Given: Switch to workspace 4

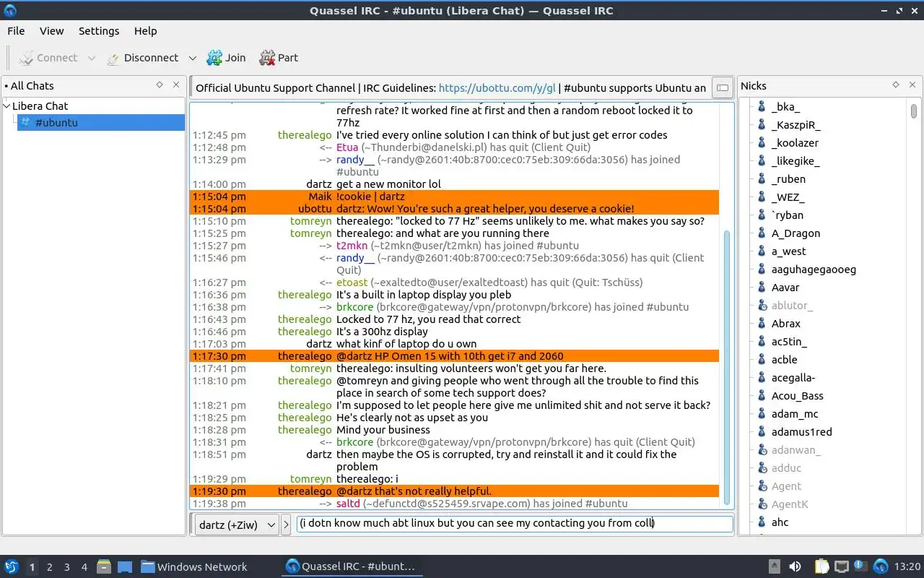Looking at the screenshot, I should 84,567.
